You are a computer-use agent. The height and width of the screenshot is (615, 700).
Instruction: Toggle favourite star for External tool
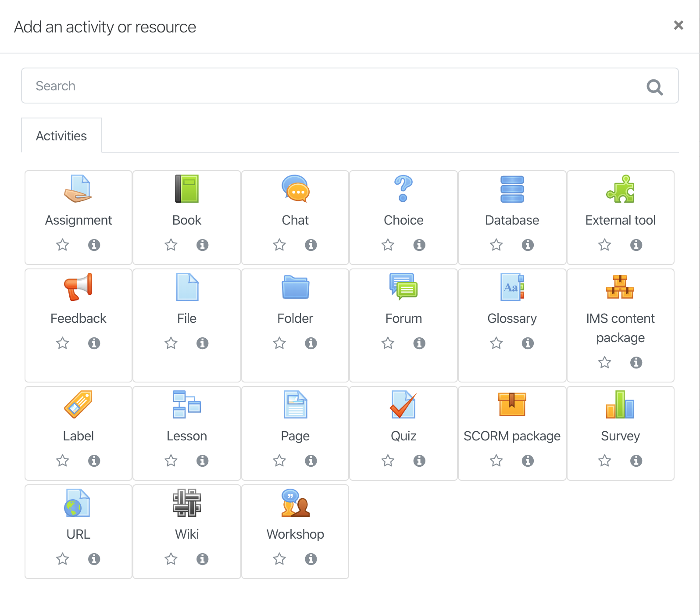point(605,245)
